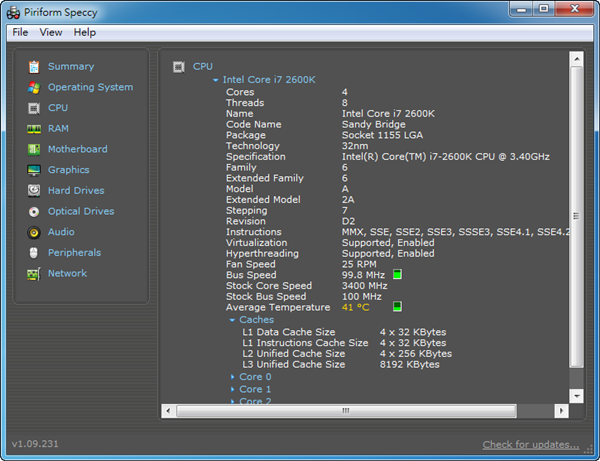600x461 pixels.
Task: Click the Peripherals mouse icon
Action: pyautogui.click(x=34, y=253)
